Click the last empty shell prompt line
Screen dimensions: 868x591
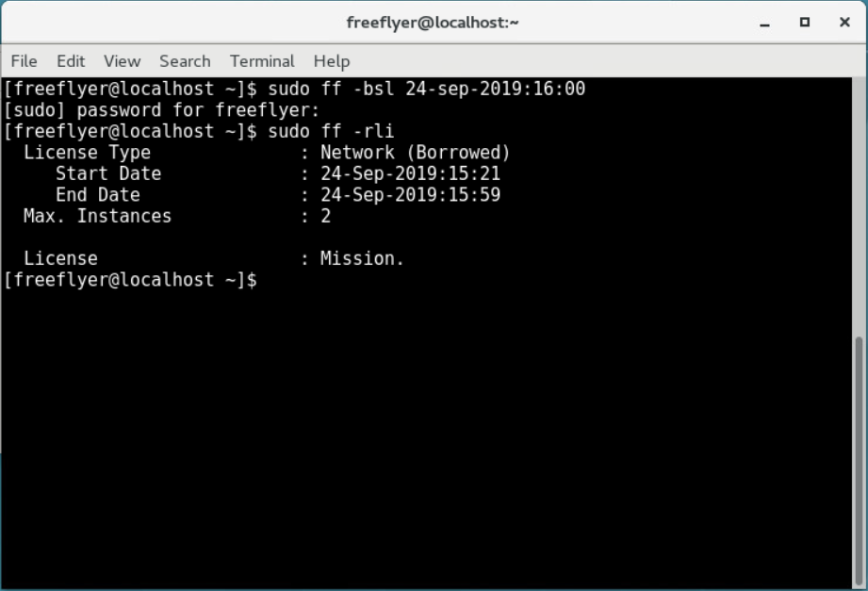(x=130, y=280)
